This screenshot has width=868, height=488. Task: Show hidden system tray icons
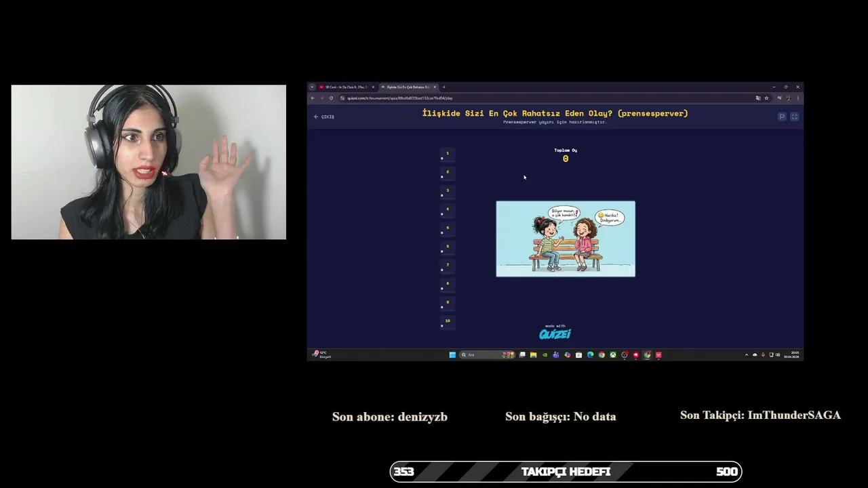pyautogui.click(x=747, y=354)
